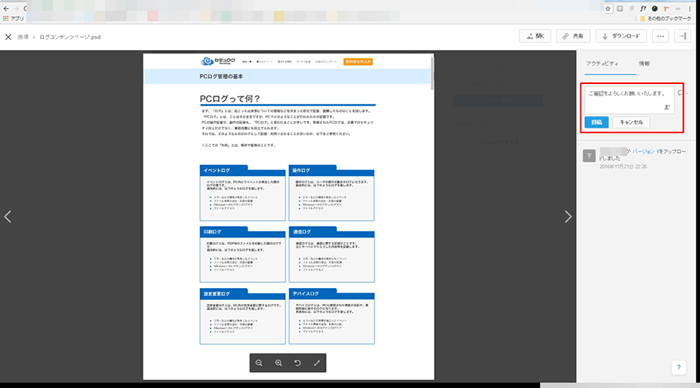
Task: Rotate the preview with the rotate icon
Action: point(297,363)
